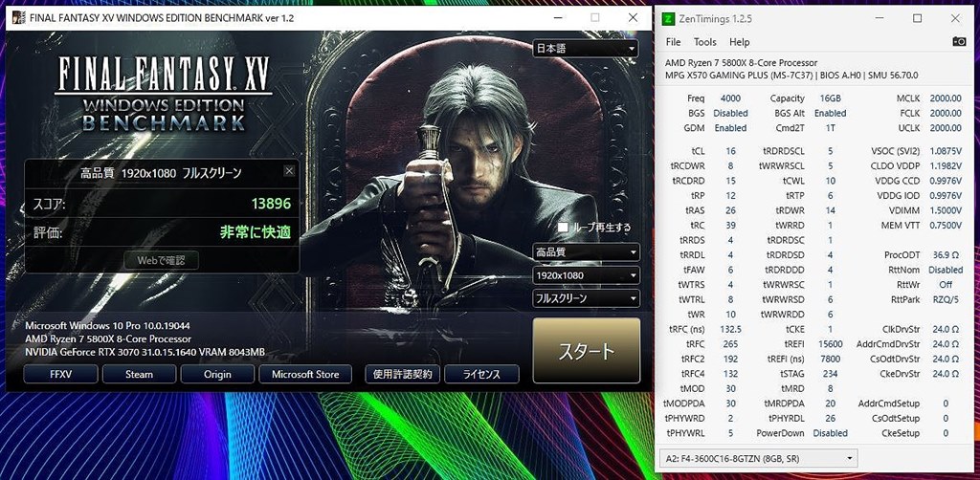The image size is (980, 480).
Task: Click the NVIDIA GeForce RTX 3070 info line
Action: click(x=145, y=353)
